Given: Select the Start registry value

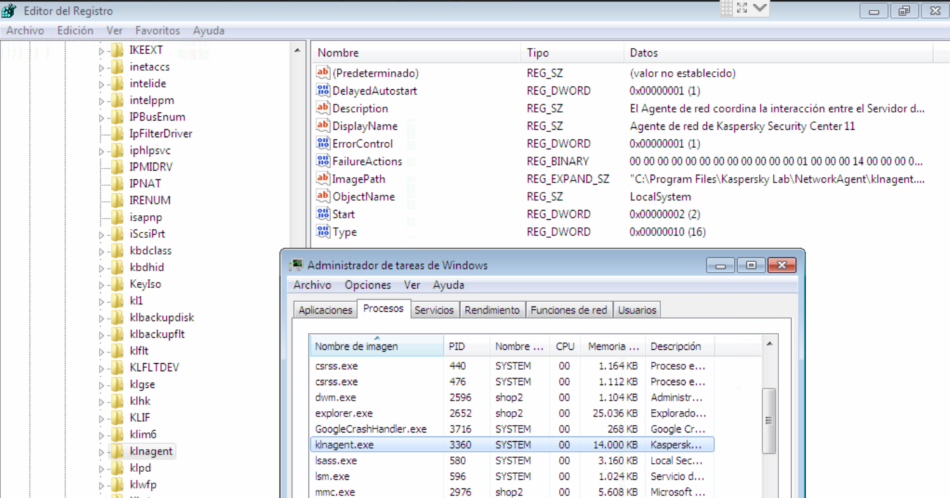Looking at the screenshot, I should [x=345, y=214].
